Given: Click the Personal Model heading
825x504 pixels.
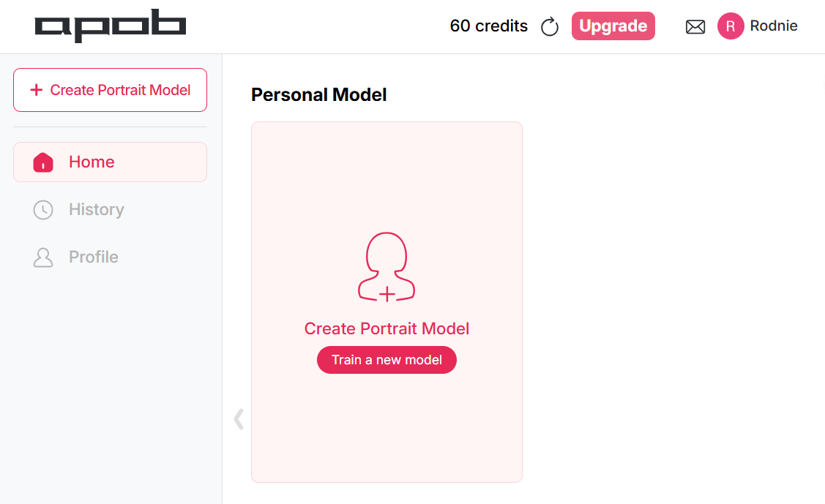Looking at the screenshot, I should [x=318, y=94].
